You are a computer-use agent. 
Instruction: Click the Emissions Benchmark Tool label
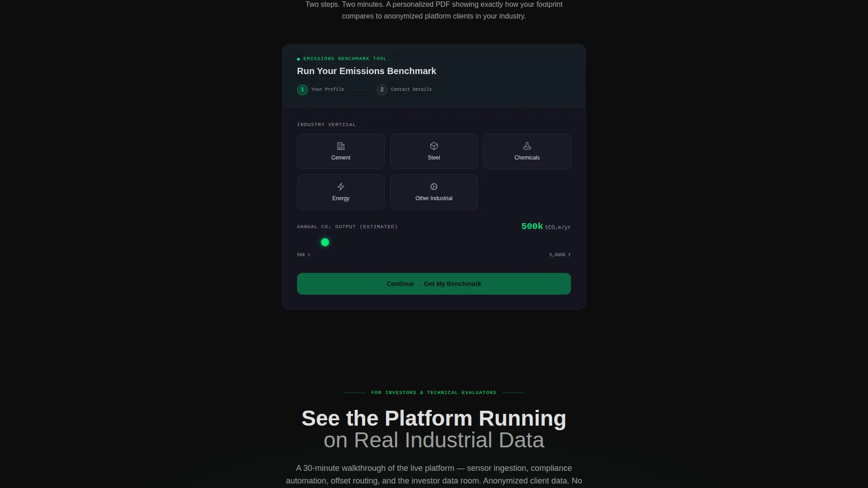pos(345,59)
